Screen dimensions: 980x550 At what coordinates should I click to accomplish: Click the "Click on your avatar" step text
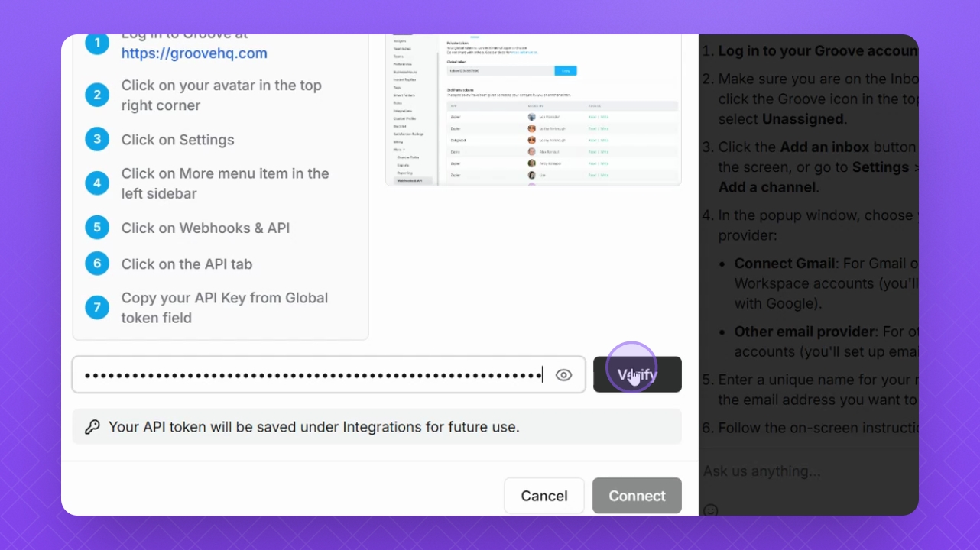222,95
